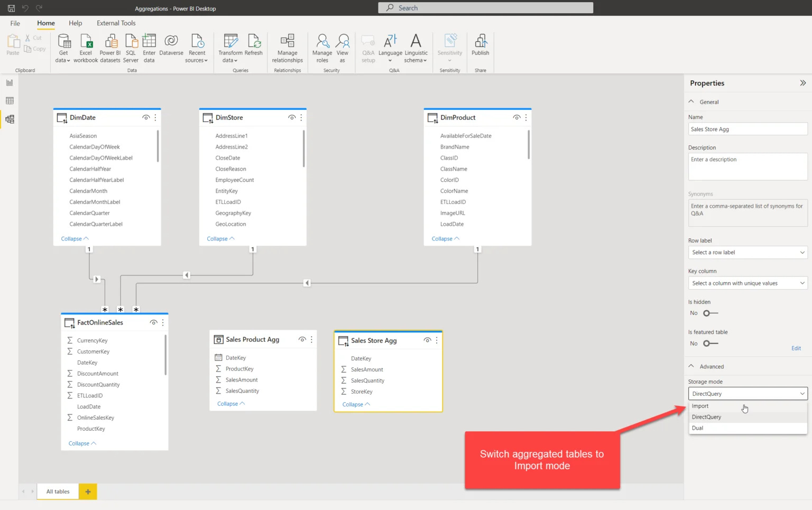This screenshot has height=510, width=812.
Task: Open the Enter data dialog
Action: (x=149, y=48)
